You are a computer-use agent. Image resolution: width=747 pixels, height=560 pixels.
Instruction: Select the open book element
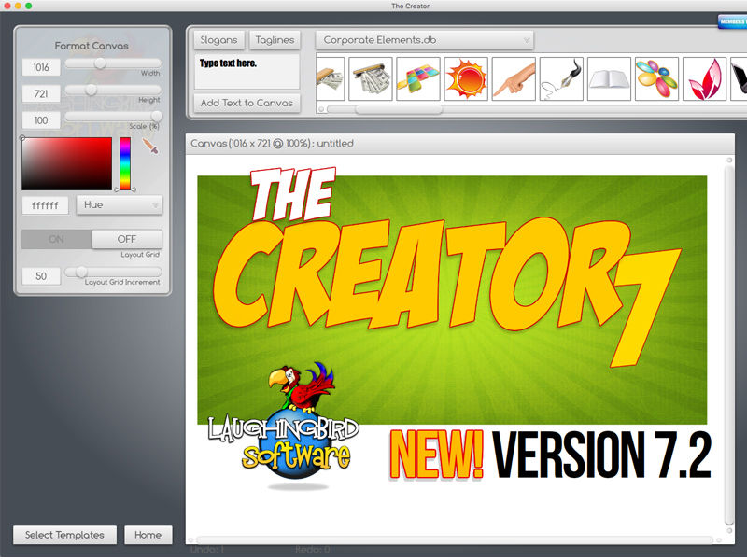(609, 79)
